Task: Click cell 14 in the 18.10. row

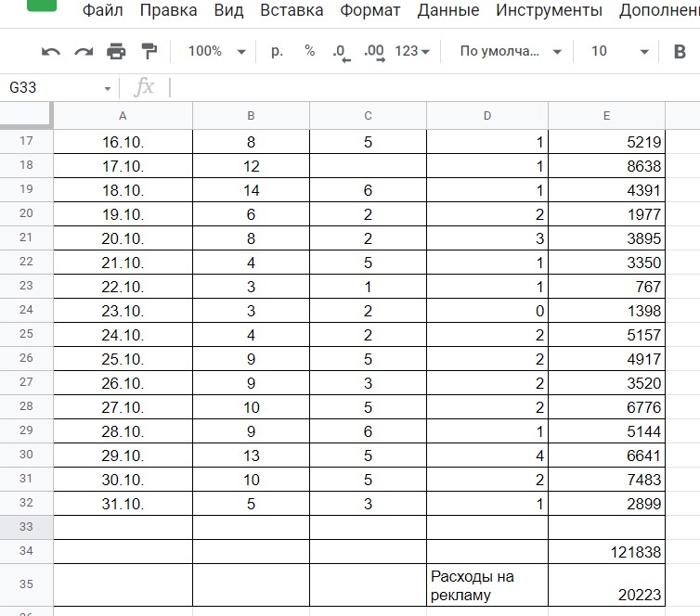Action: coord(251,190)
